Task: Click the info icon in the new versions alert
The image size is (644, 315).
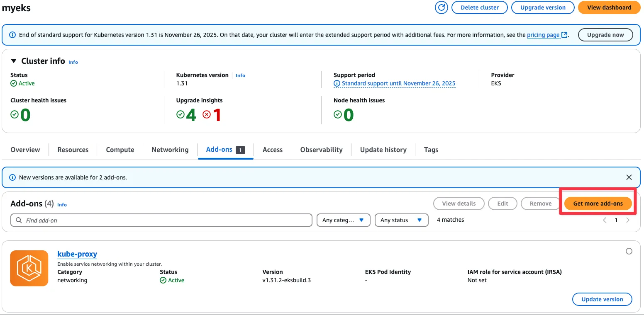Action: coord(12,177)
